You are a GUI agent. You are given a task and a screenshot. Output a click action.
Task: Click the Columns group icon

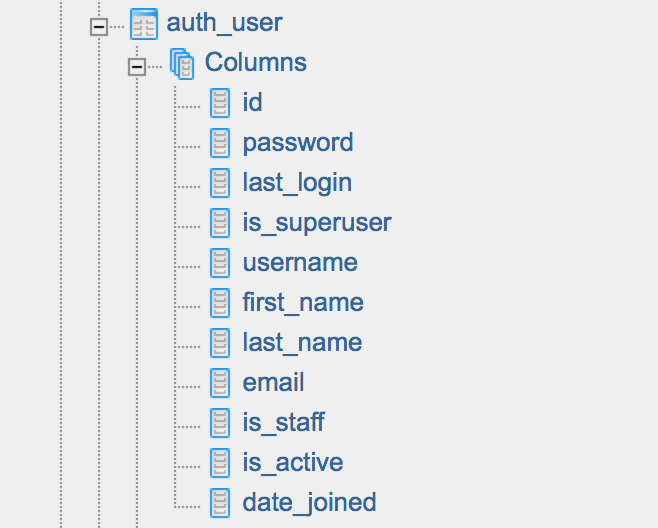(x=182, y=64)
